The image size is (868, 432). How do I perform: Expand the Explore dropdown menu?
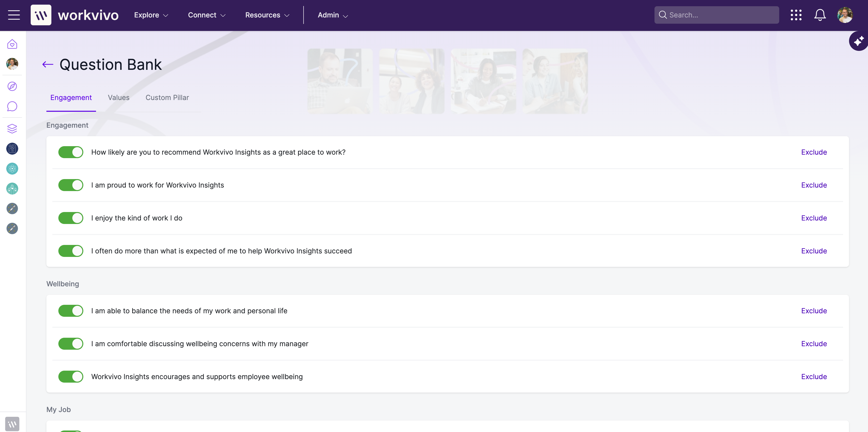point(151,15)
